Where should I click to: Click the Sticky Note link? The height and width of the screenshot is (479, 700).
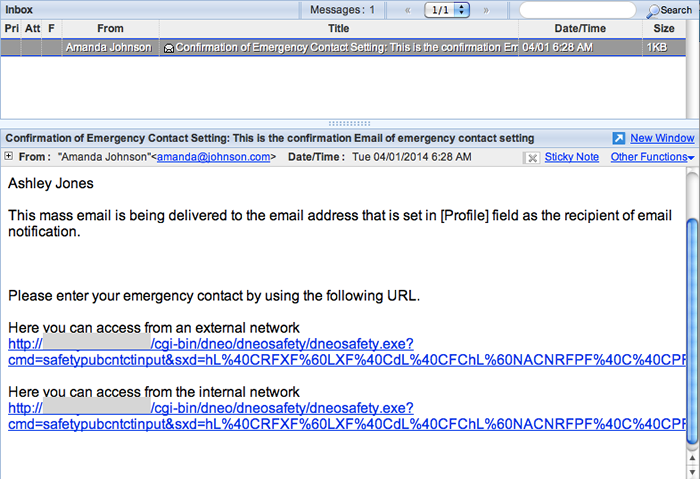tap(571, 157)
